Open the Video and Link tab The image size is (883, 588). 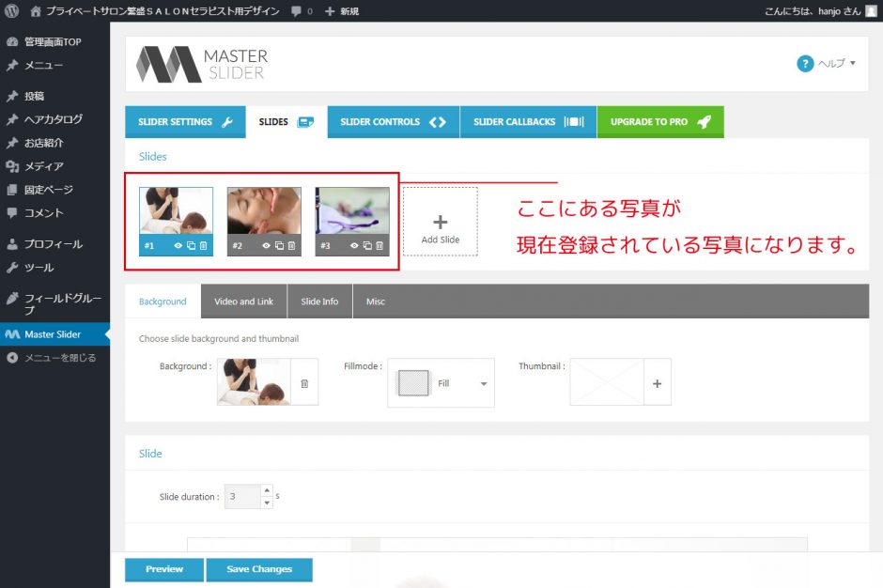243,302
